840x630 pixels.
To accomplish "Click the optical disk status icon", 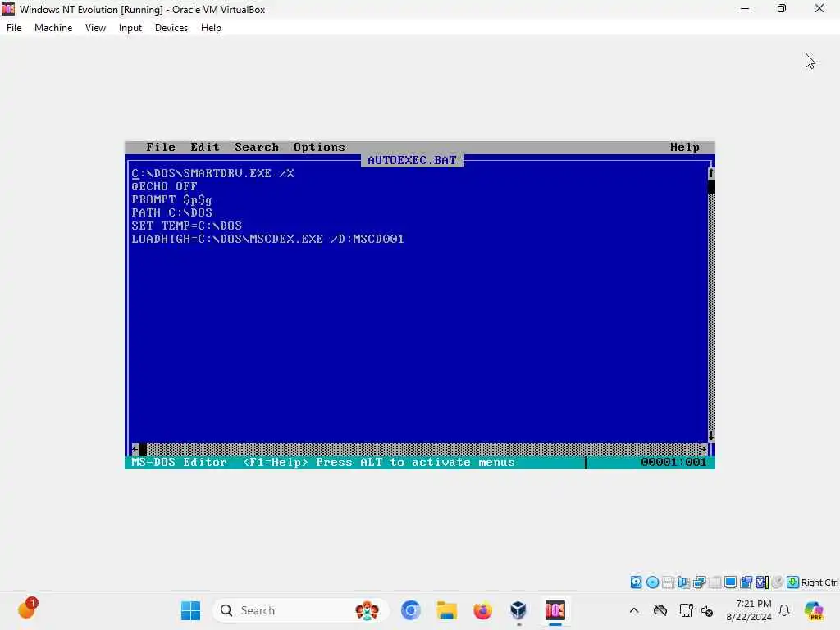I will coord(652,582).
